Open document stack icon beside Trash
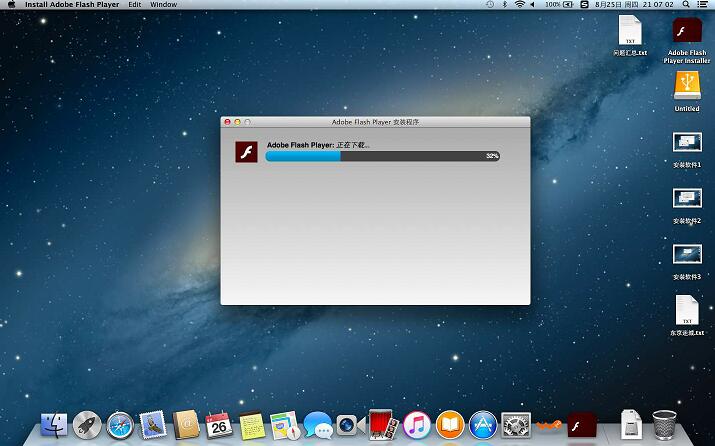 click(x=632, y=425)
